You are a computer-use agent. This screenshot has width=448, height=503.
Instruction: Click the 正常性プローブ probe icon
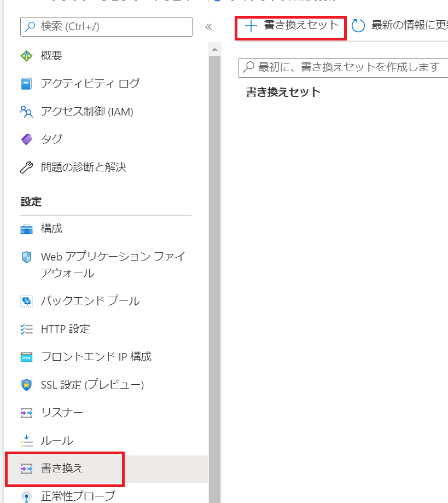(26, 496)
